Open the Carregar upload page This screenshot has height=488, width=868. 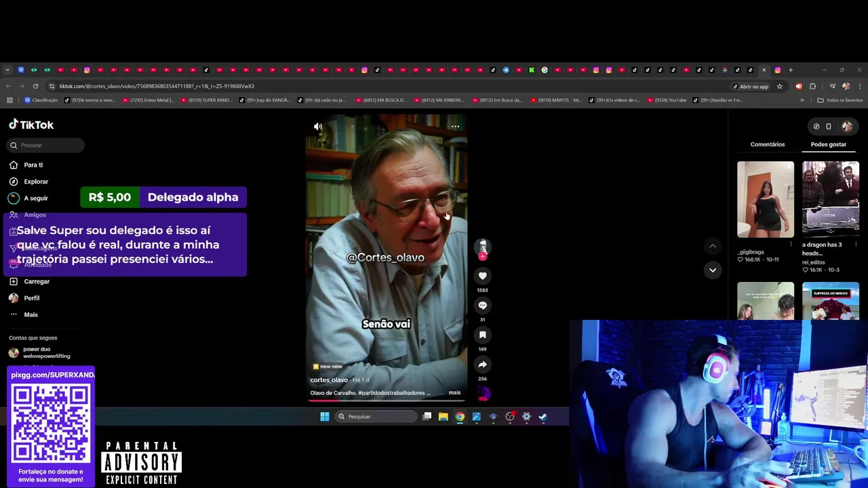[37, 281]
